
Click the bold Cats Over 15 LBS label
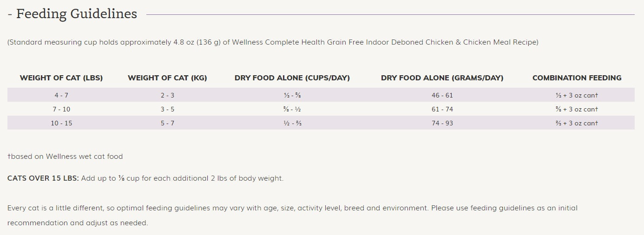[x=43, y=178]
